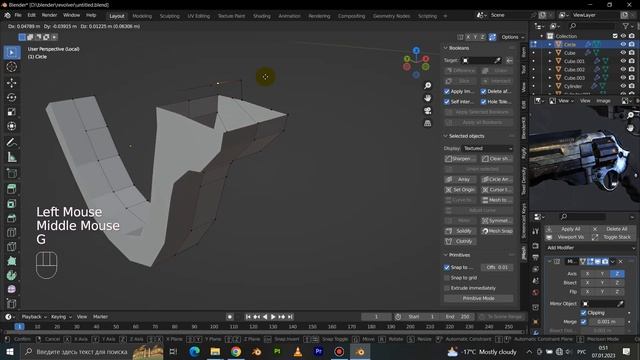Open Google Chrome from taskbar
Image resolution: width=640 pixels, height=360 pixels.
(236, 351)
